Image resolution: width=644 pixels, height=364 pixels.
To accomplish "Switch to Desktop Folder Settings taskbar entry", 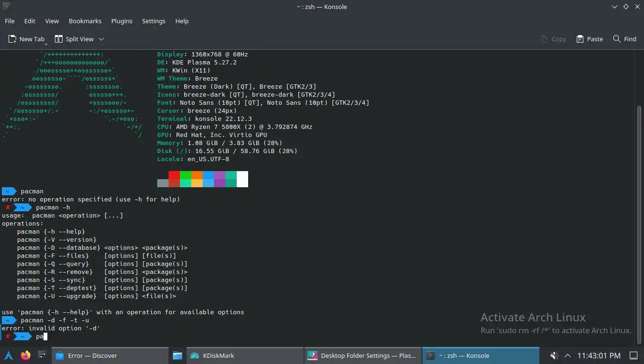I will [x=363, y=355].
